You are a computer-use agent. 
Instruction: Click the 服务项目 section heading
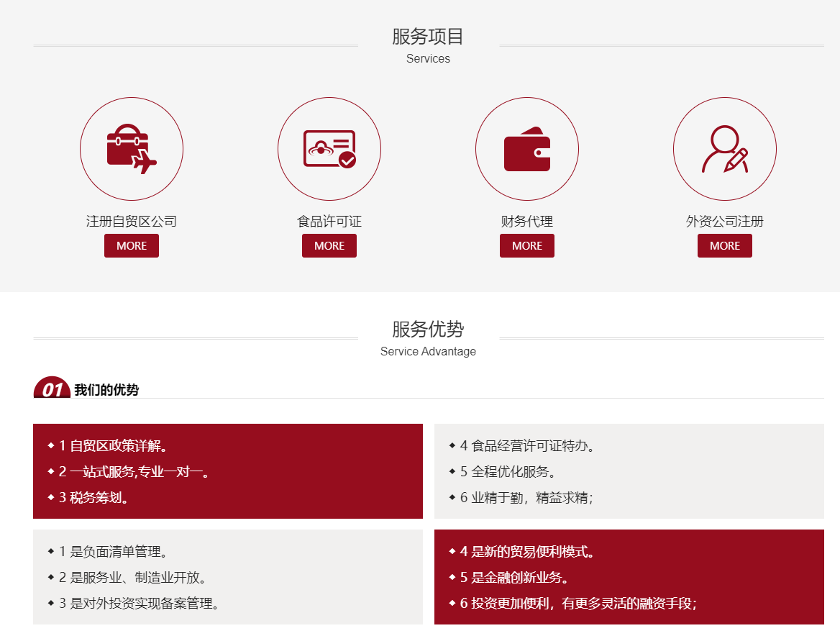point(428,37)
